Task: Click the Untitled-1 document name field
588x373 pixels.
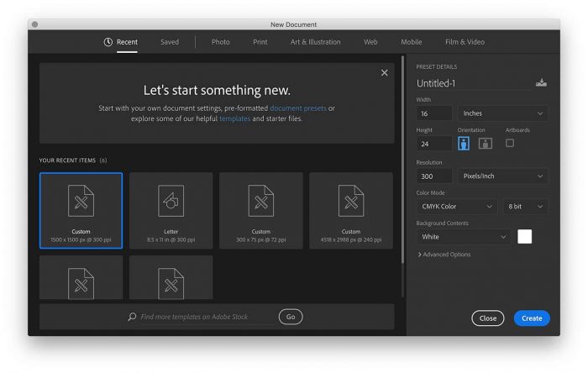Action: click(473, 83)
